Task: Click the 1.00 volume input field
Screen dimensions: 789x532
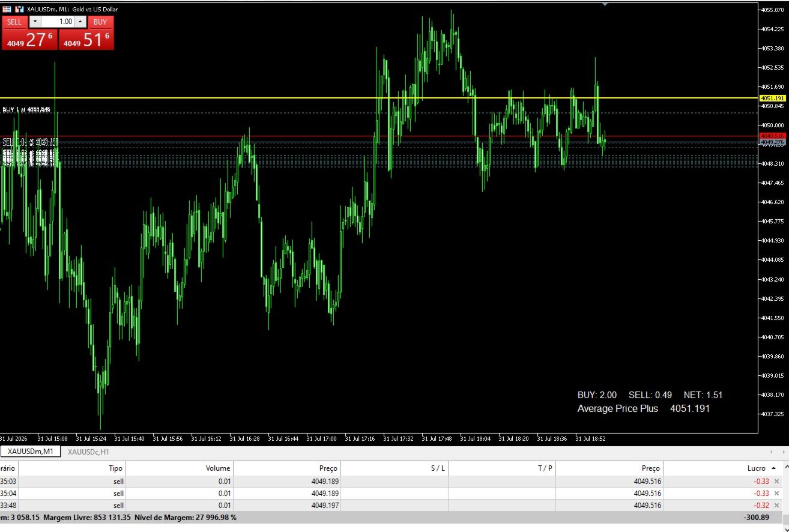Action: click(57, 22)
